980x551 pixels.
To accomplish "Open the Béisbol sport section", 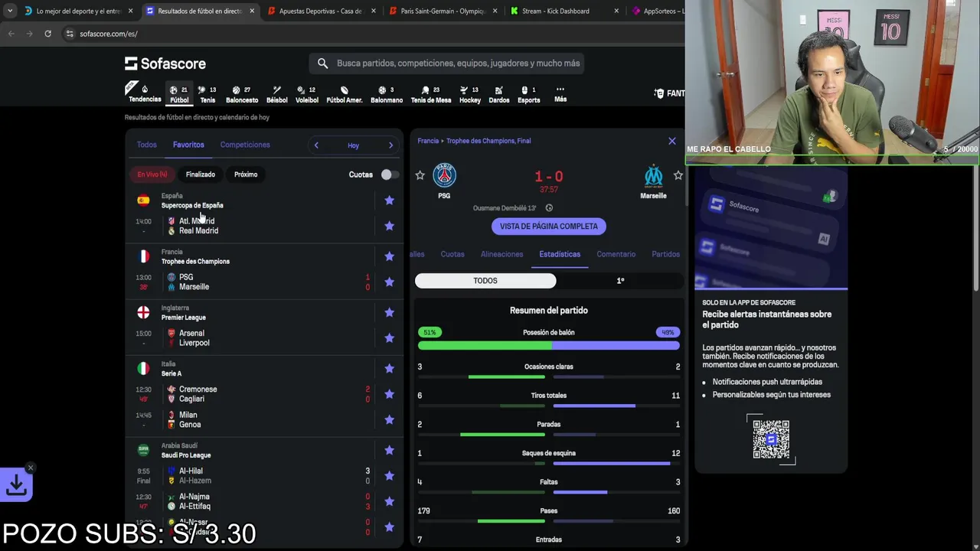I will [277, 93].
